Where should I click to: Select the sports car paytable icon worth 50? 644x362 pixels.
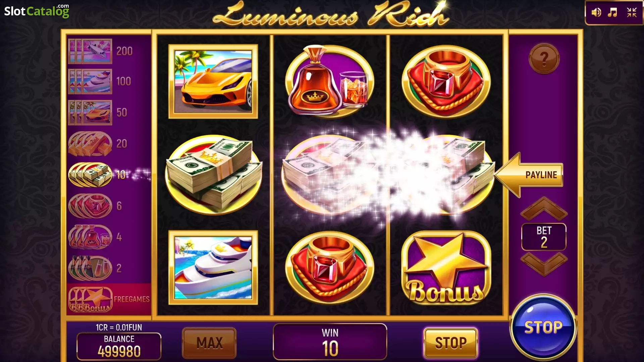coord(90,112)
